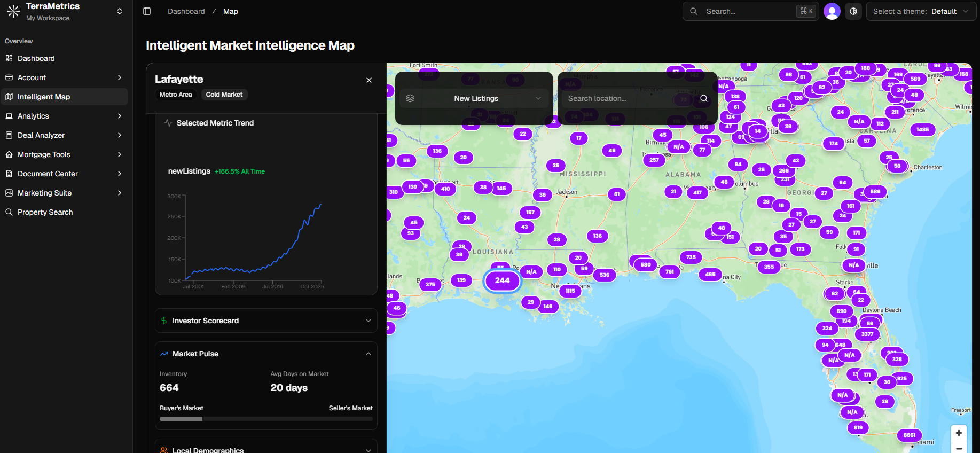Click the TerraMetrics logo icon
Screen dimensions: 980x453
click(x=13, y=11)
